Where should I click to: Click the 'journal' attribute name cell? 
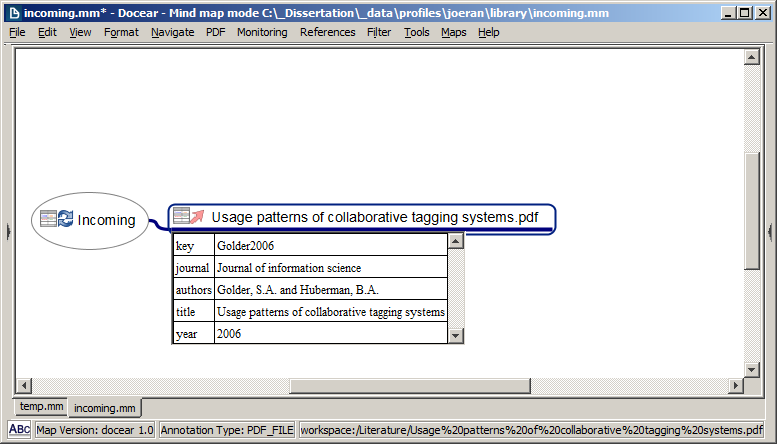click(x=194, y=267)
